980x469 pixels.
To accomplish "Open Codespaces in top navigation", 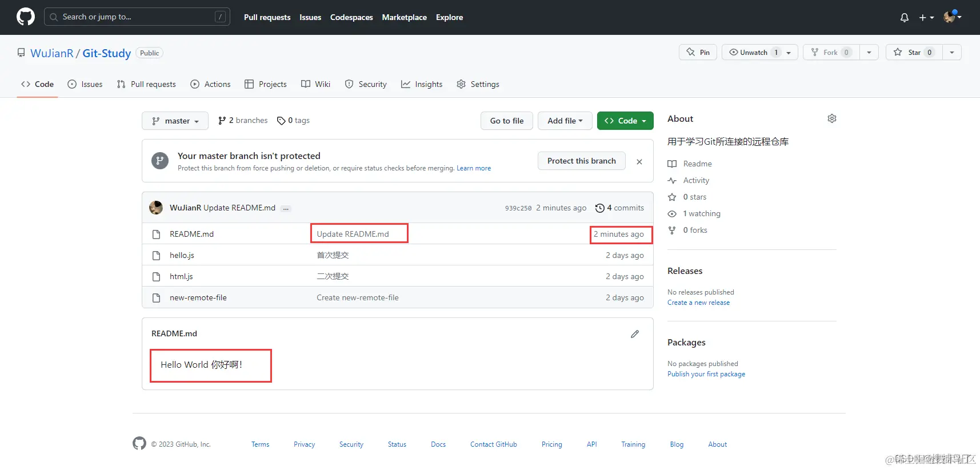I will [x=351, y=17].
